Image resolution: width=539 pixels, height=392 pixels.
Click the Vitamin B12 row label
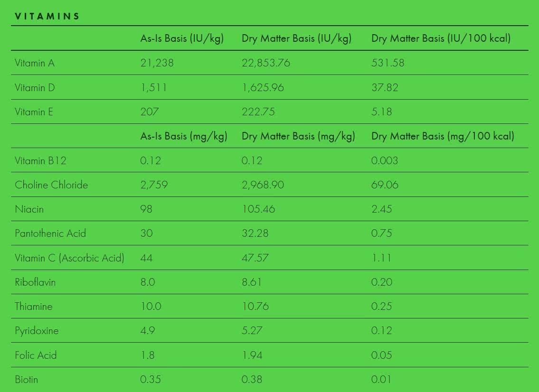[x=40, y=160]
